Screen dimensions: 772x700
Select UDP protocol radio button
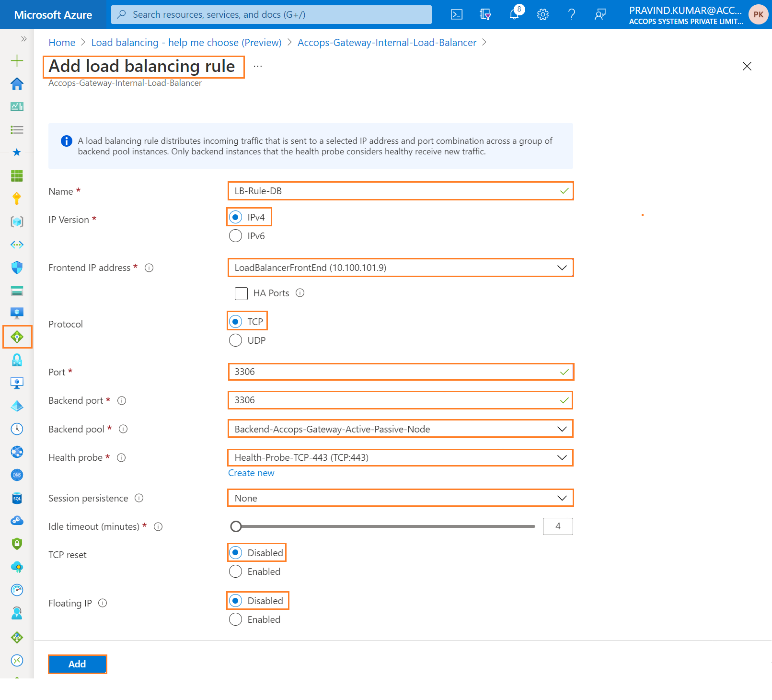coord(235,340)
